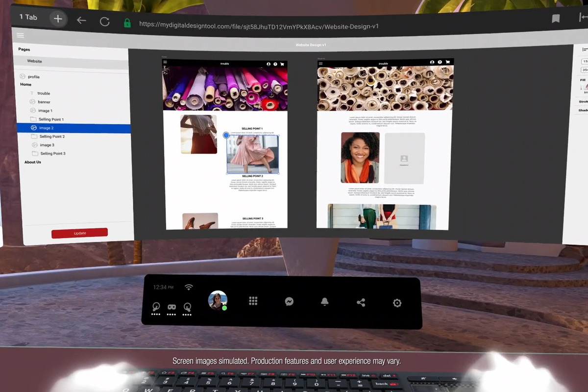Click the Wi-Fi status icon
This screenshot has width=588, height=392.
pyautogui.click(x=188, y=287)
